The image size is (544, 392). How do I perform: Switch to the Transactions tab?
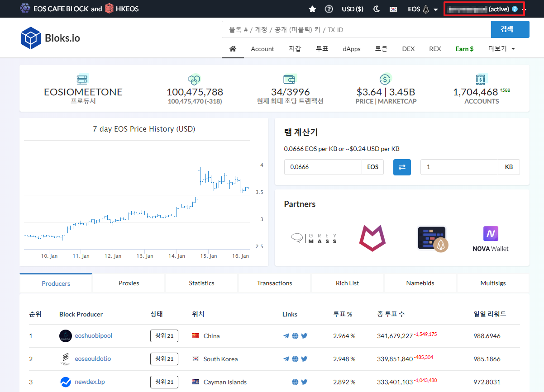275,283
